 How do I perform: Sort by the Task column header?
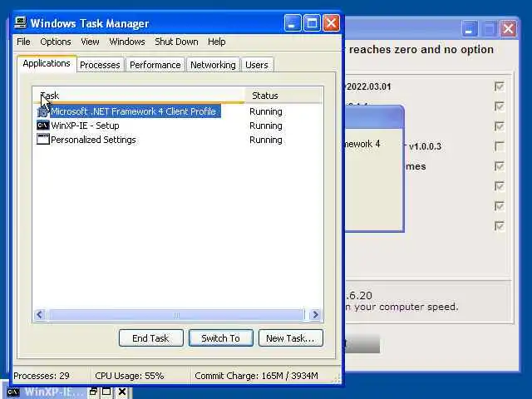tap(139, 96)
